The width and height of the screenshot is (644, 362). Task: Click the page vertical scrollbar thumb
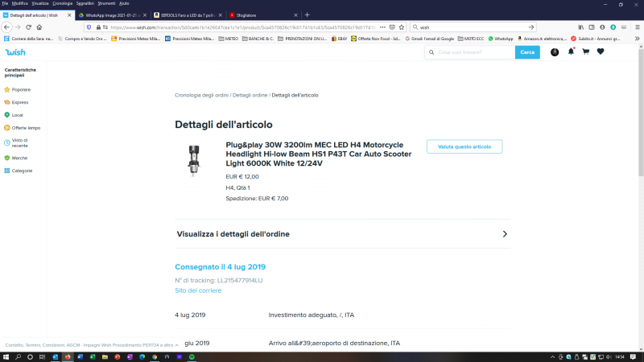point(641,113)
